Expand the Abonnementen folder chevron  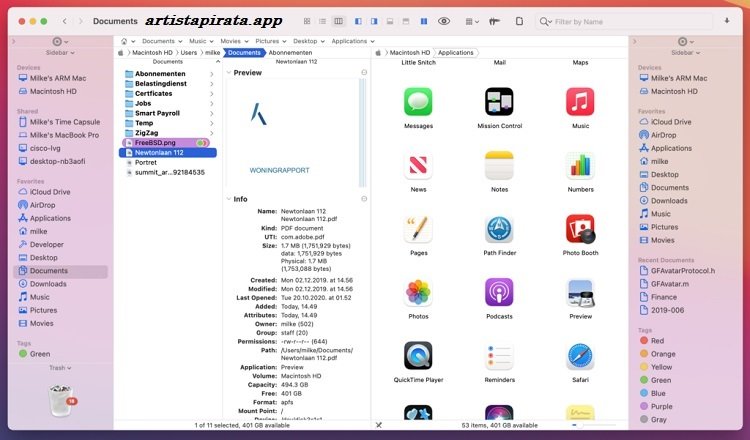click(211, 74)
